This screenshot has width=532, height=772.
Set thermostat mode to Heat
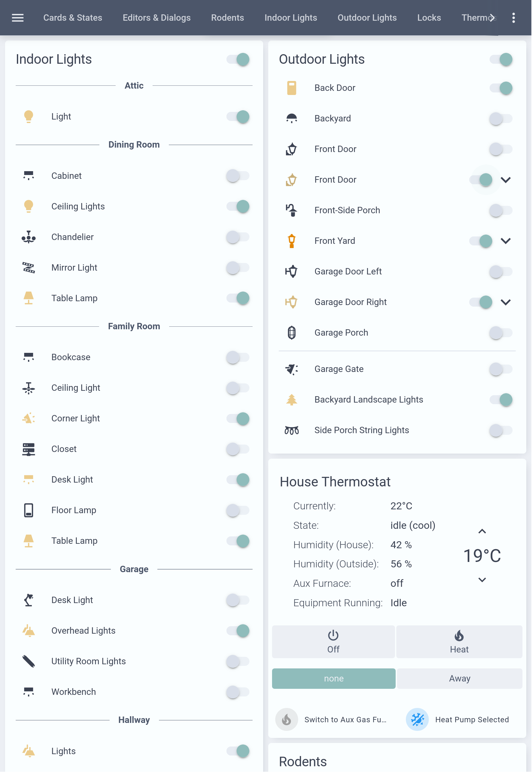click(460, 643)
